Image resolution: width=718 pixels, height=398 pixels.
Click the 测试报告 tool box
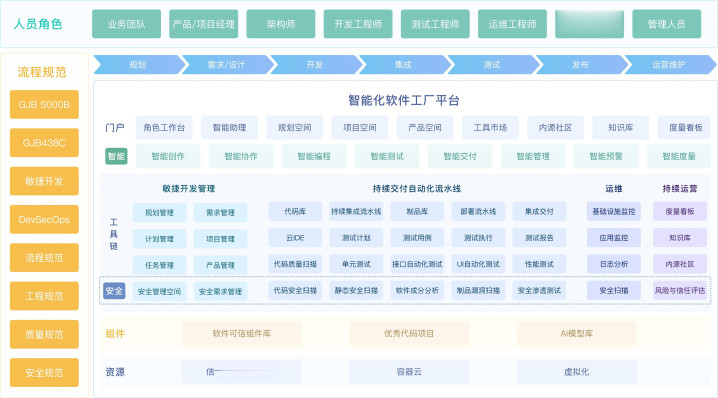[539, 238]
